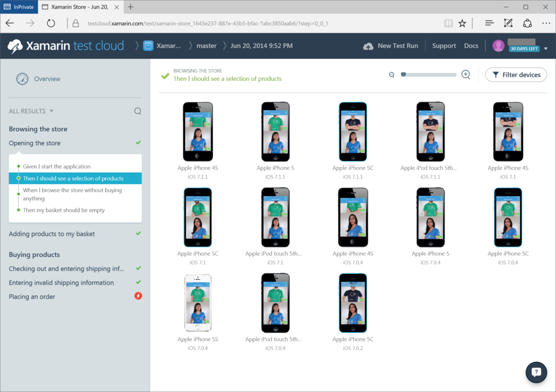Screen dimensions: 556x392
Task: Expand the account dropdown arrow
Action: pyautogui.click(x=546, y=48)
